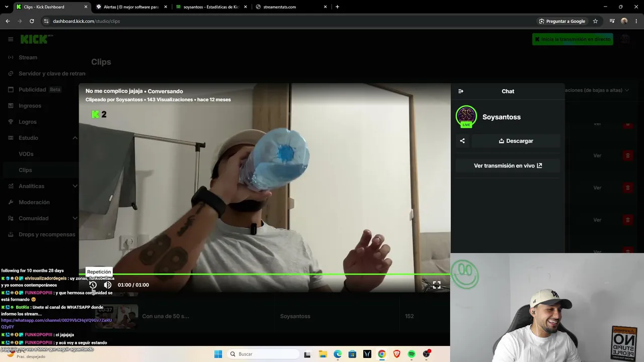Click the WhatsApp channel link in chat
The height and width of the screenshot is (362, 644).
tap(56, 323)
